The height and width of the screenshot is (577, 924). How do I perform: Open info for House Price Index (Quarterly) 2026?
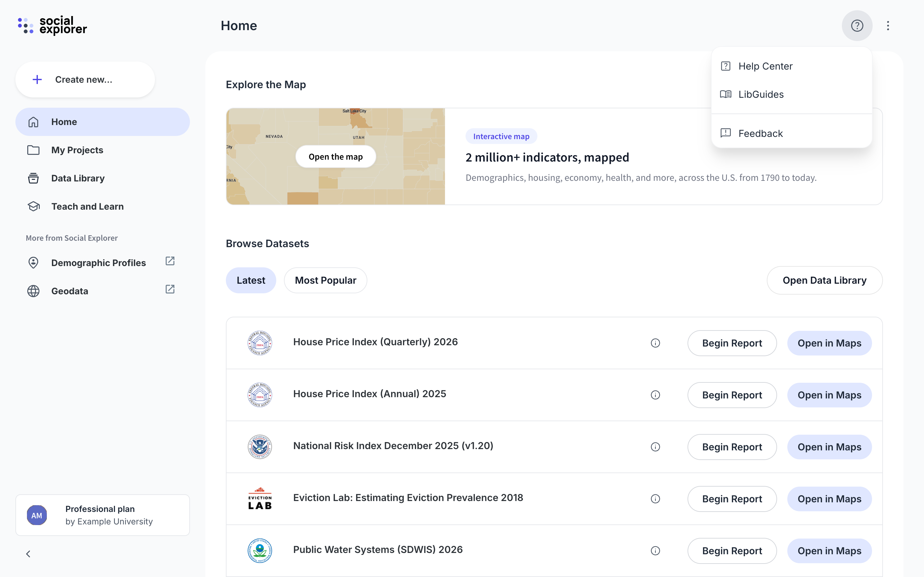(x=655, y=343)
